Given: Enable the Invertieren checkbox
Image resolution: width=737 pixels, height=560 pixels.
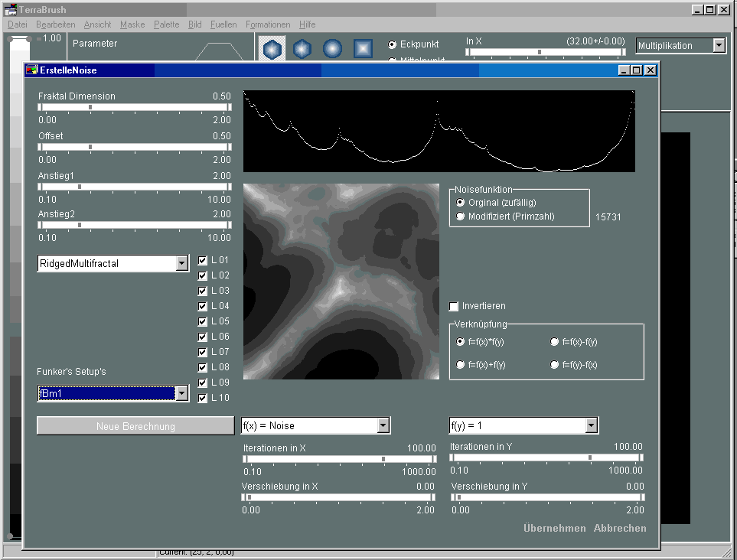Looking at the screenshot, I should pos(454,306).
